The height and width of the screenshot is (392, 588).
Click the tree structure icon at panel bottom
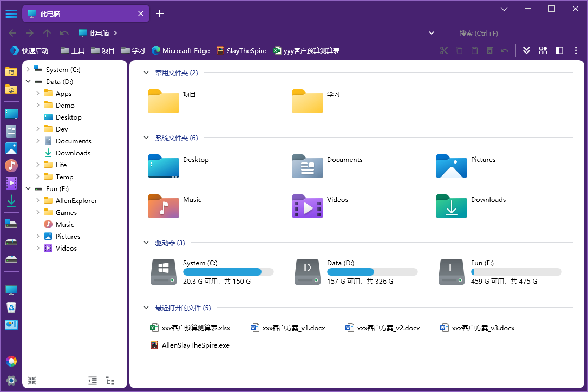click(x=110, y=381)
